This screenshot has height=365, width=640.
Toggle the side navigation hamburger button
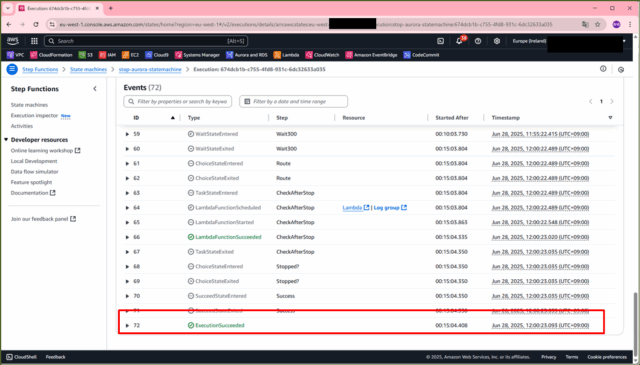(x=12, y=69)
